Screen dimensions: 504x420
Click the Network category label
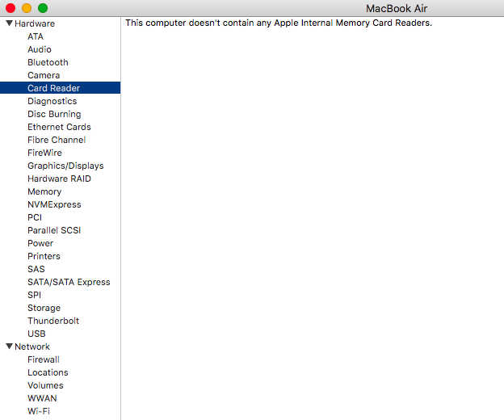tap(32, 346)
